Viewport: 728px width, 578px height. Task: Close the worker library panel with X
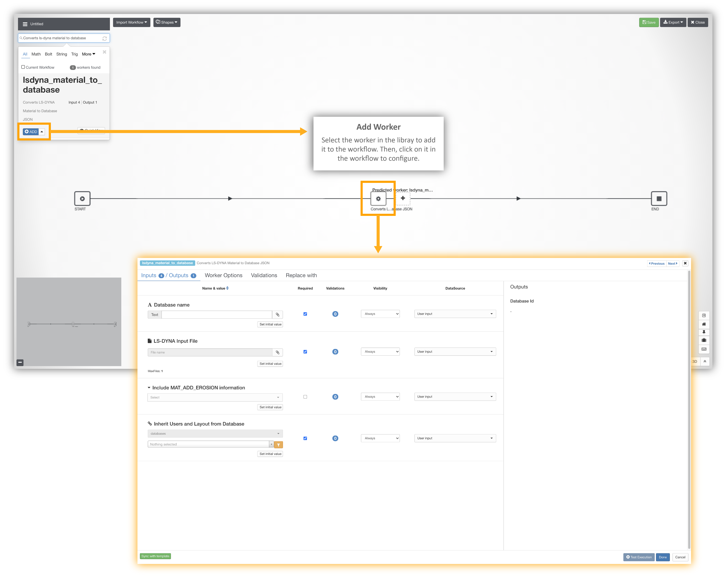click(104, 52)
